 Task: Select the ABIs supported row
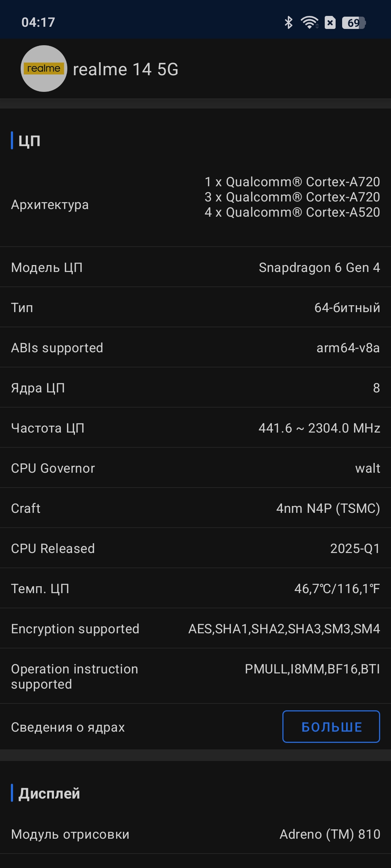pyautogui.click(x=195, y=348)
